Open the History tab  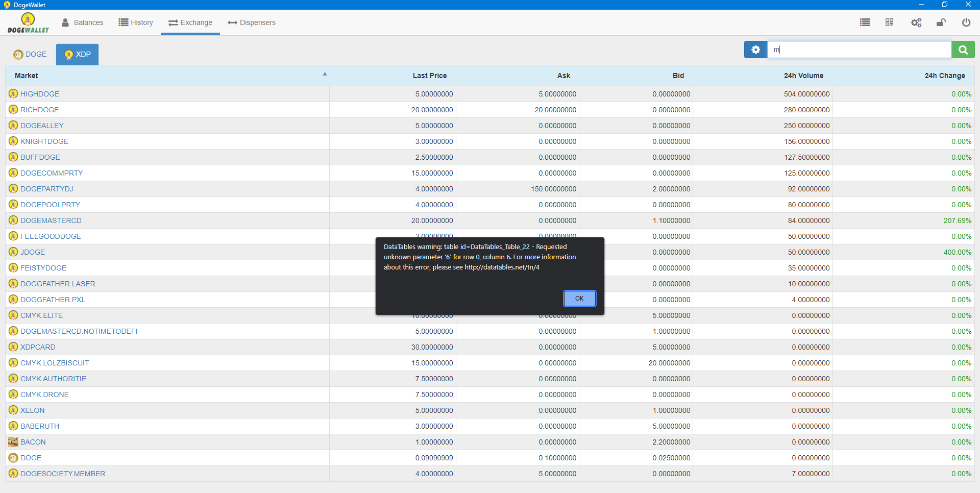[136, 22]
